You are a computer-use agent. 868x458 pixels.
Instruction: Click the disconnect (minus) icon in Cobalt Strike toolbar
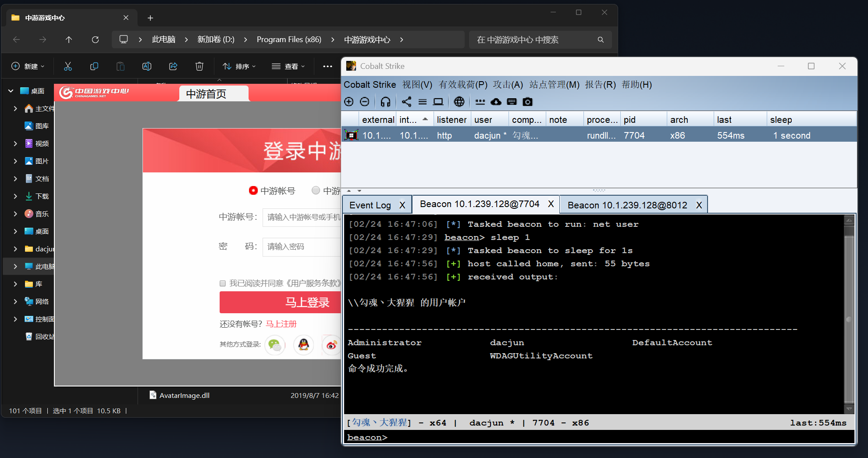(x=364, y=102)
